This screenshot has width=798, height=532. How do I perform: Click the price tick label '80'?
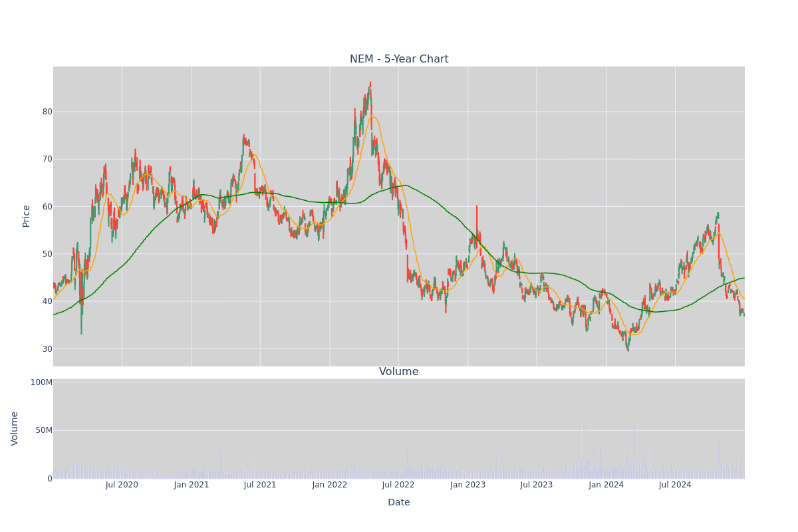(x=47, y=112)
